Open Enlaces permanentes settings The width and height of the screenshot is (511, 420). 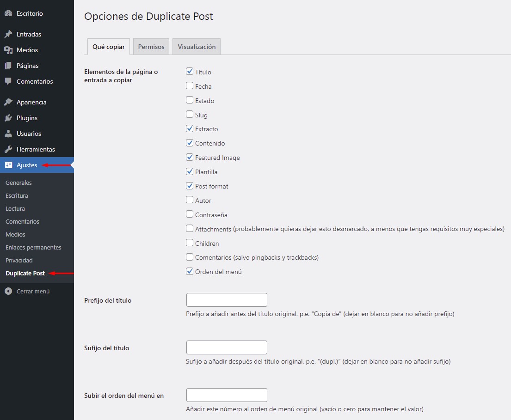click(33, 248)
